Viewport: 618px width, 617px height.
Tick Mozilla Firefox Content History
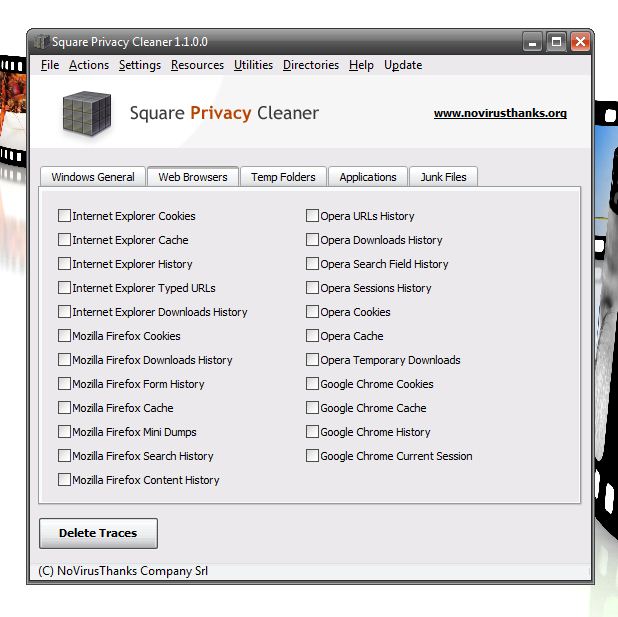pos(64,480)
